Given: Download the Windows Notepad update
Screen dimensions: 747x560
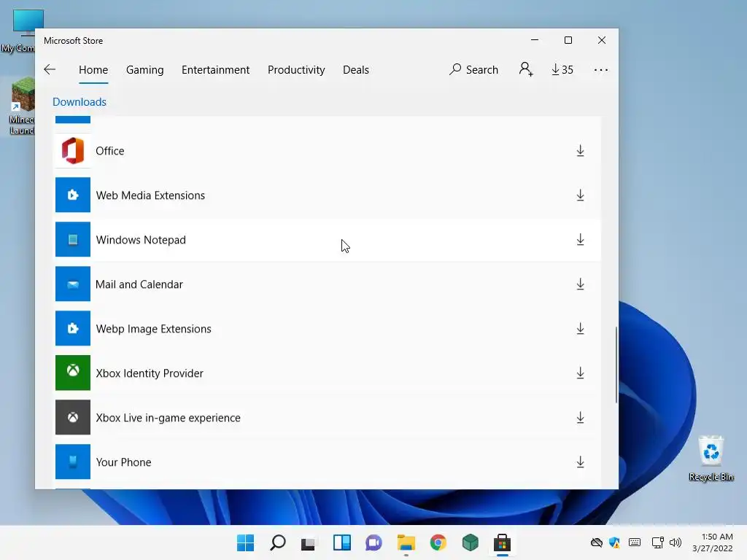Looking at the screenshot, I should [580, 239].
